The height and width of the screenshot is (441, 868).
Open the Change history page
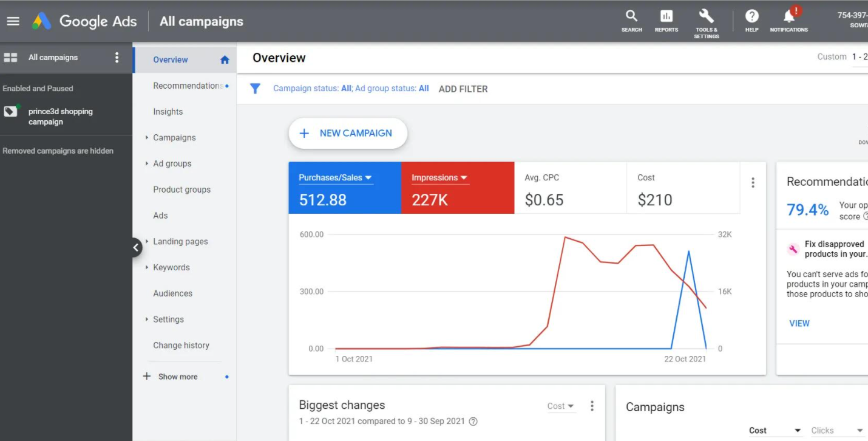[x=181, y=345]
